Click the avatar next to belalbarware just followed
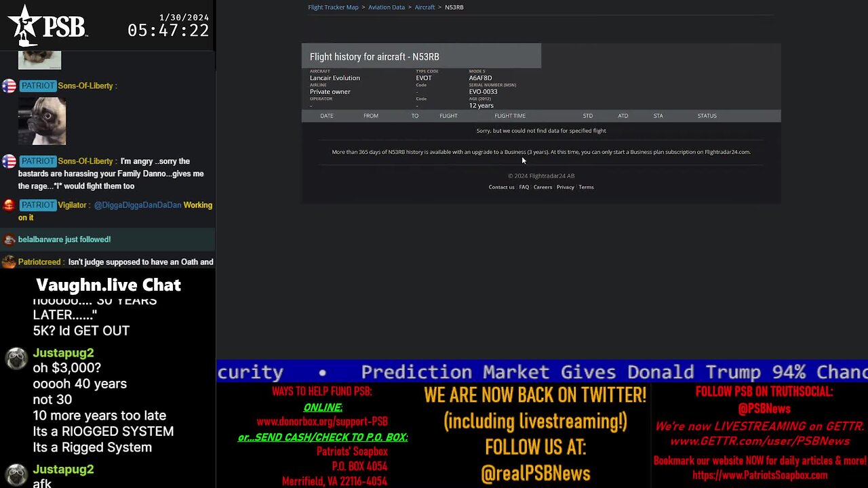The width and height of the screenshot is (868, 488). [9, 239]
